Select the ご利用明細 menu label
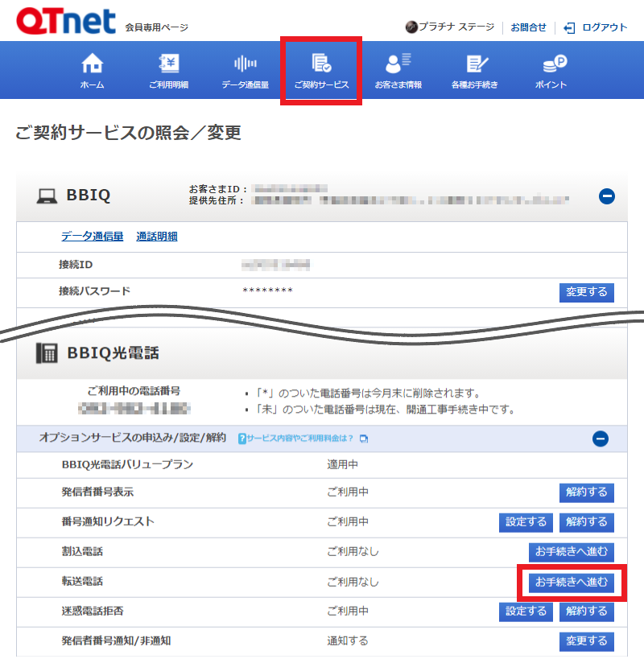644x659 pixels. tap(168, 85)
